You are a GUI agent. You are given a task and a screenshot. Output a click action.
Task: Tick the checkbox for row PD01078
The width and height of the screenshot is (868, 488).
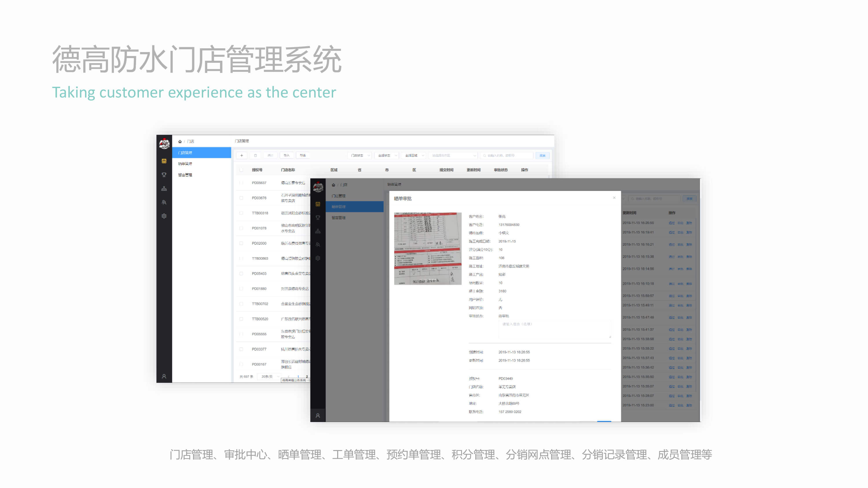click(x=241, y=228)
